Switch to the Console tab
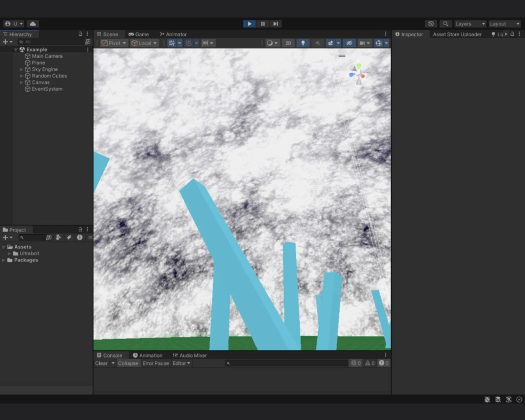Screen dimensions: 525x420 110,356
